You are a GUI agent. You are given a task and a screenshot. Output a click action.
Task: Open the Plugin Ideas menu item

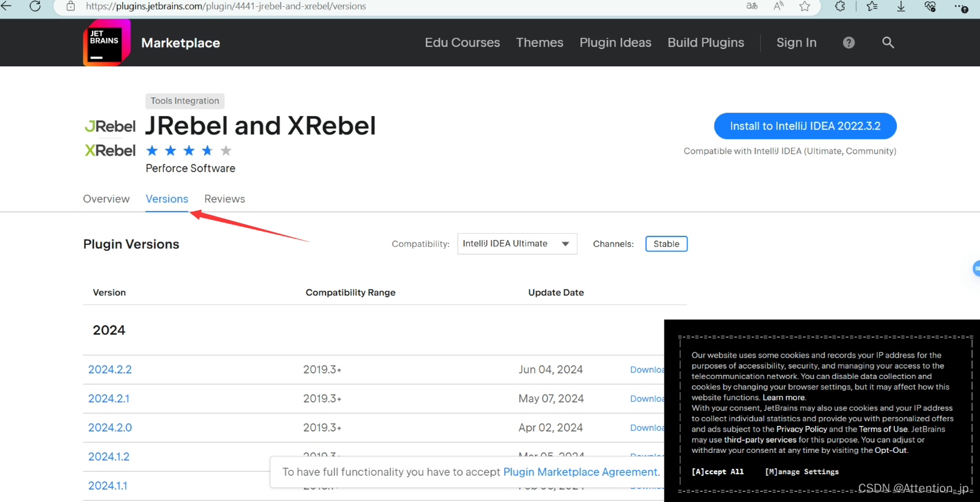click(615, 42)
